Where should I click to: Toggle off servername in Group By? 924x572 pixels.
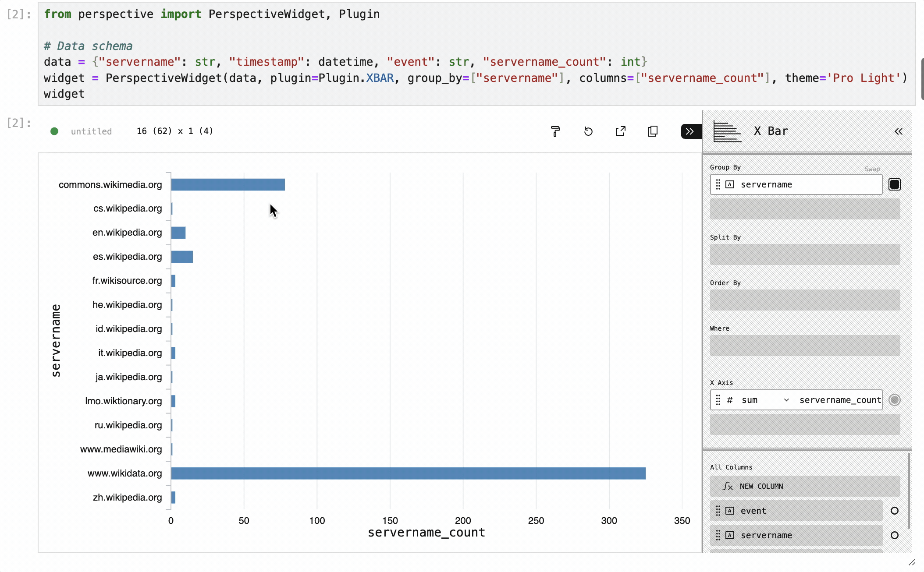point(895,184)
